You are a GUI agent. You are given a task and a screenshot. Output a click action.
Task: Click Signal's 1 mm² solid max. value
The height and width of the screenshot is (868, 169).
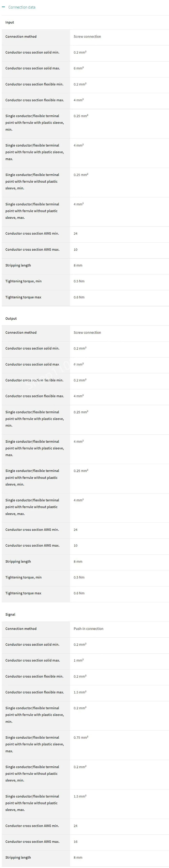[79, 660]
